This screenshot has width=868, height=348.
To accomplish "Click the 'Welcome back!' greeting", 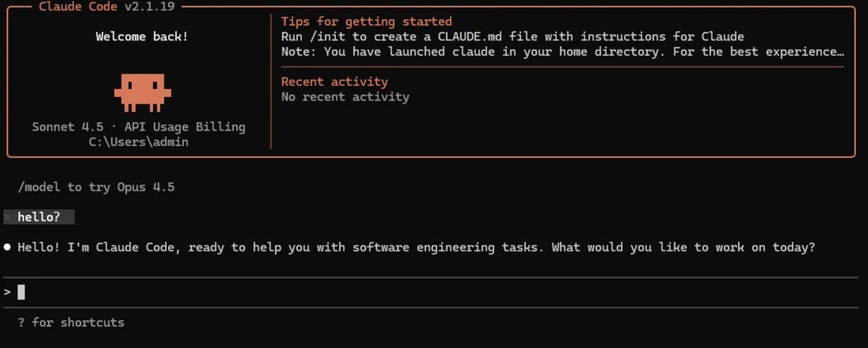I will (141, 36).
